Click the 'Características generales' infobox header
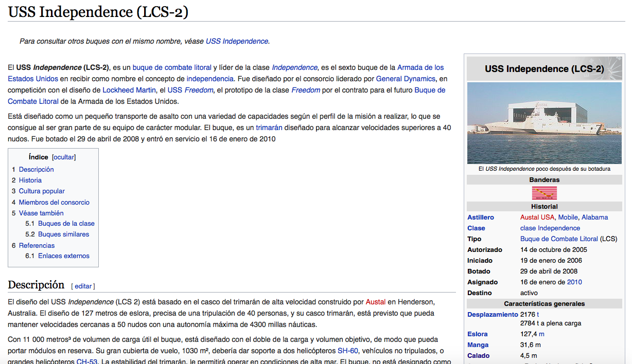Screen dimensions: 632x364 pos(545,304)
